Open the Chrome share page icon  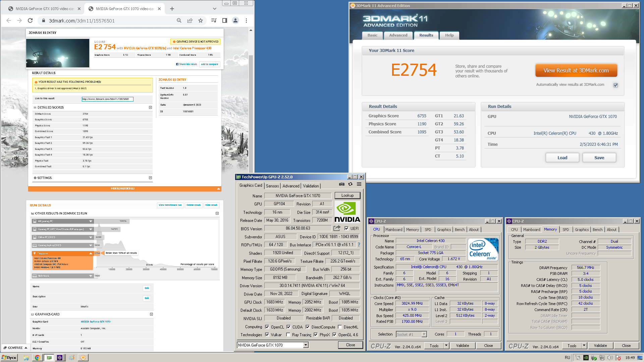click(x=190, y=20)
